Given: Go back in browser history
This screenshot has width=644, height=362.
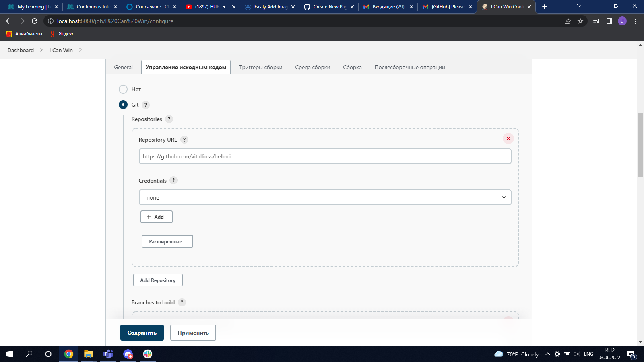Looking at the screenshot, I should (x=9, y=21).
